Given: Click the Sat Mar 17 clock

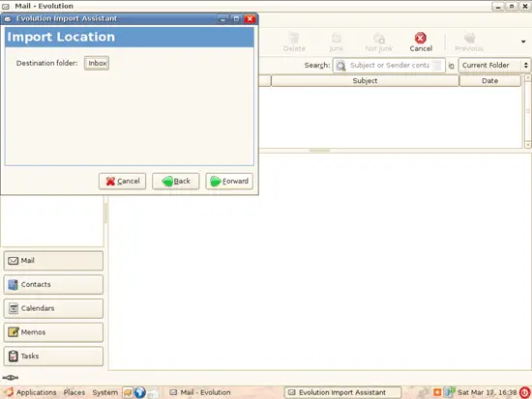Looking at the screenshot, I should pyautogui.click(x=487, y=392).
